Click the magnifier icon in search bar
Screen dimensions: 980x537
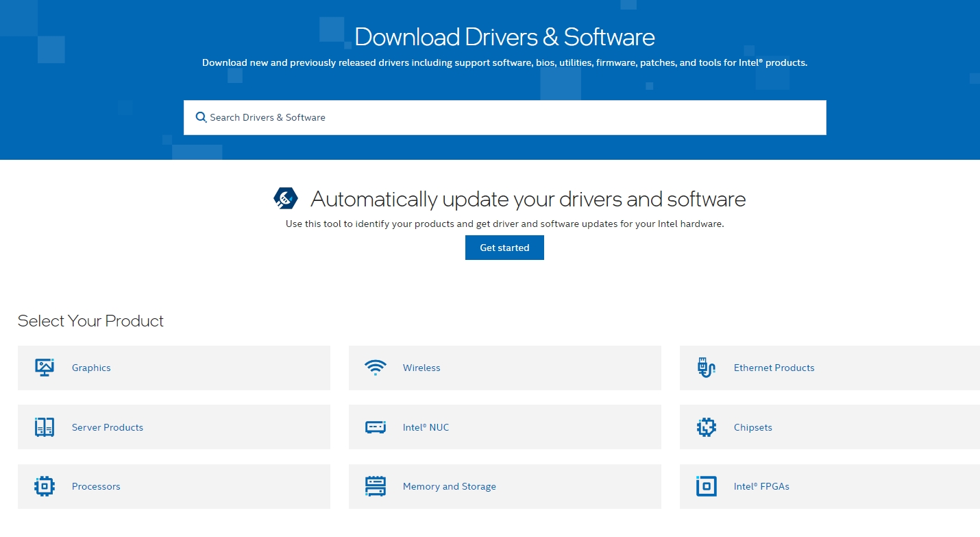click(x=201, y=117)
